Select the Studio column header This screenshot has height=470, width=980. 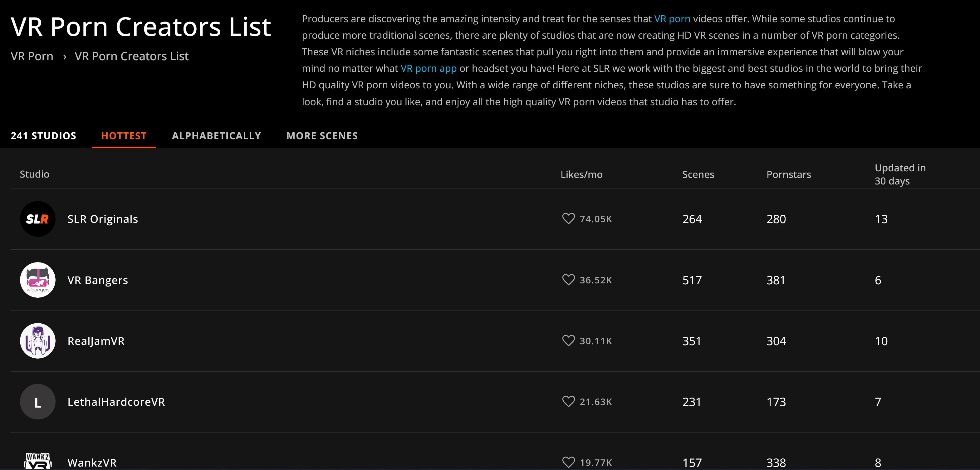point(34,174)
